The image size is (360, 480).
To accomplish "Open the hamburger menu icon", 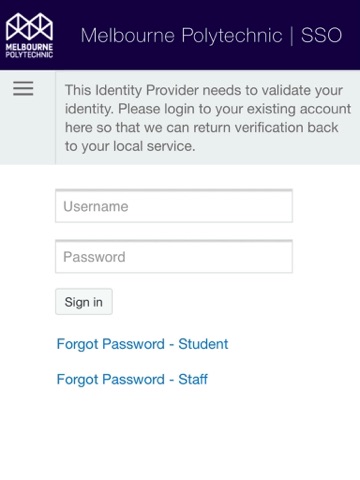I will pyautogui.click(x=23, y=89).
